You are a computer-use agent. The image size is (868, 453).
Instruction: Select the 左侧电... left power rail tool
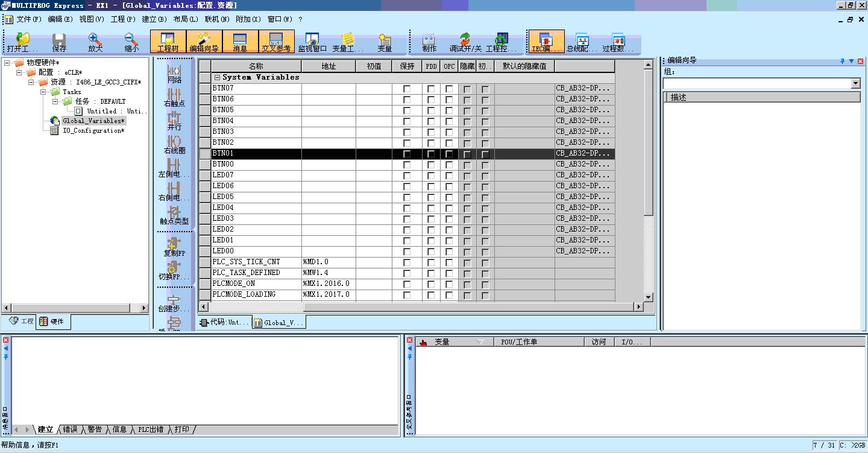coord(174,167)
